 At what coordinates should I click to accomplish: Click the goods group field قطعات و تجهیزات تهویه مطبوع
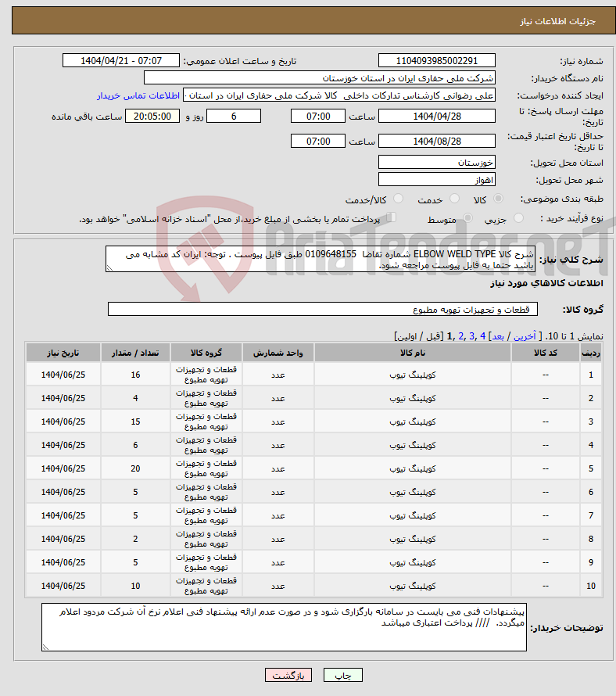[323, 310]
